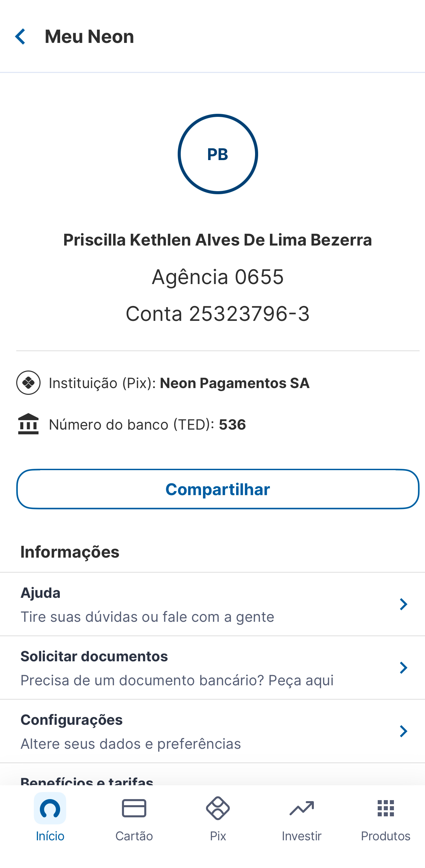425x868 pixels.
Task: Tap the Investir chart icon
Action: coord(302,809)
